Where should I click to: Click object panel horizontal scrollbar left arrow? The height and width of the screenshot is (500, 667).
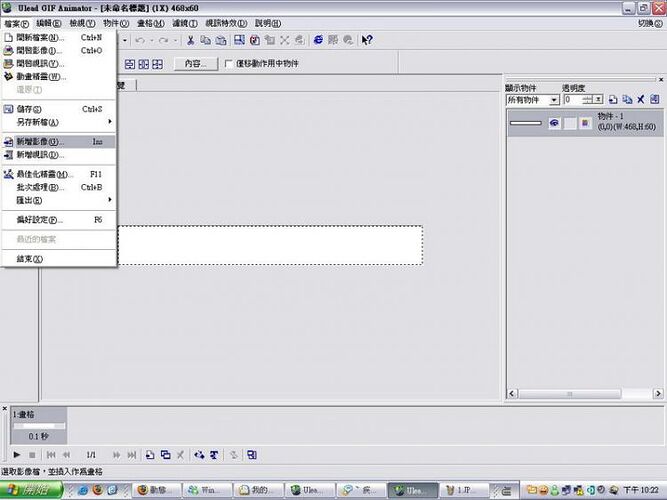(512, 394)
